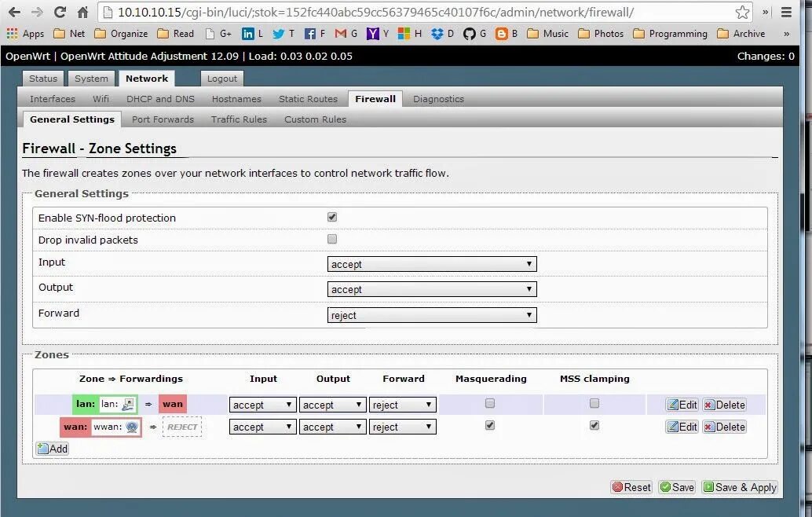Switch to Status tab
Image resolution: width=812 pixels, height=517 pixels.
click(43, 79)
